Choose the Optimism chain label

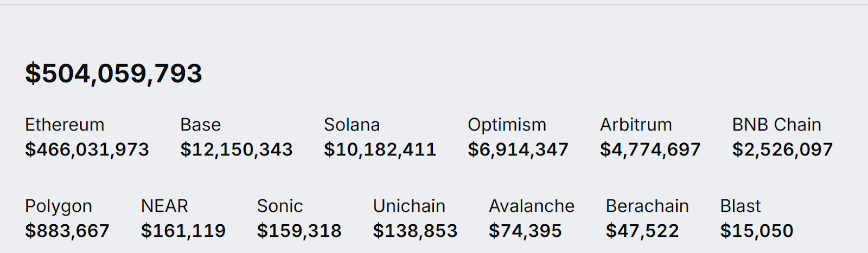[x=507, y=125]
